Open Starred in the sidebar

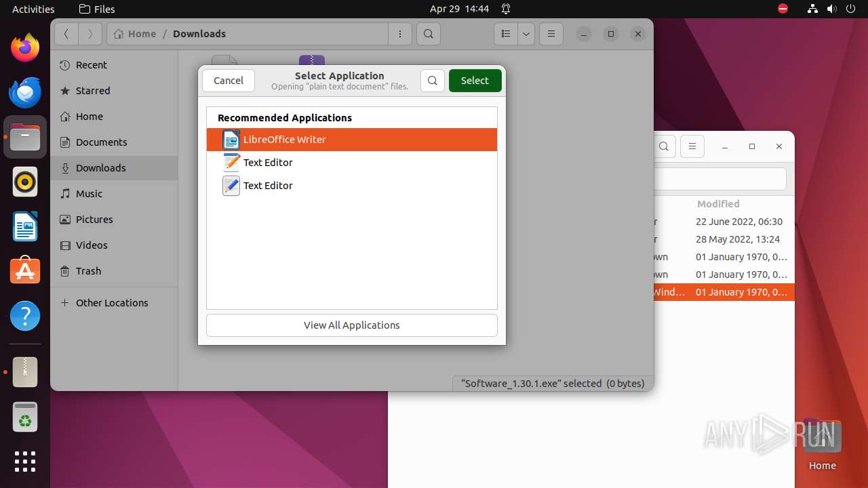point(114,91)
